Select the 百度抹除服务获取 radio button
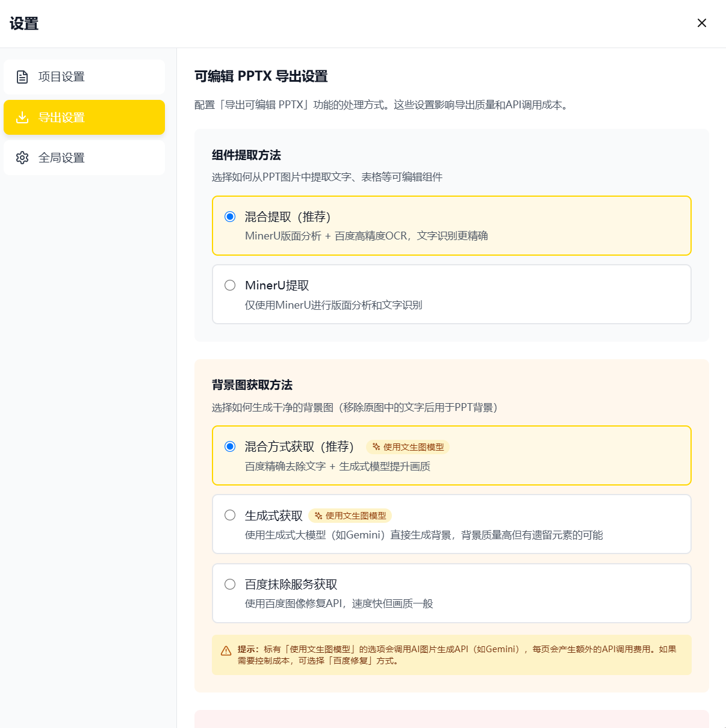The image size is (726, 728). pyautogui.click(x=230, y=584)
